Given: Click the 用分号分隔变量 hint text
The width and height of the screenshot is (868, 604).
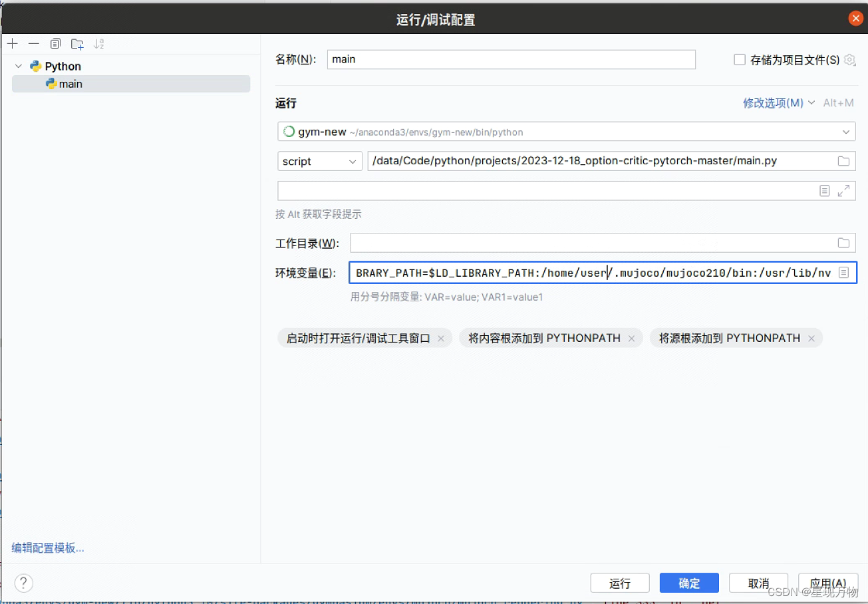Looking at the screenshot, I should pyautogui.click(x=447, y=297).
